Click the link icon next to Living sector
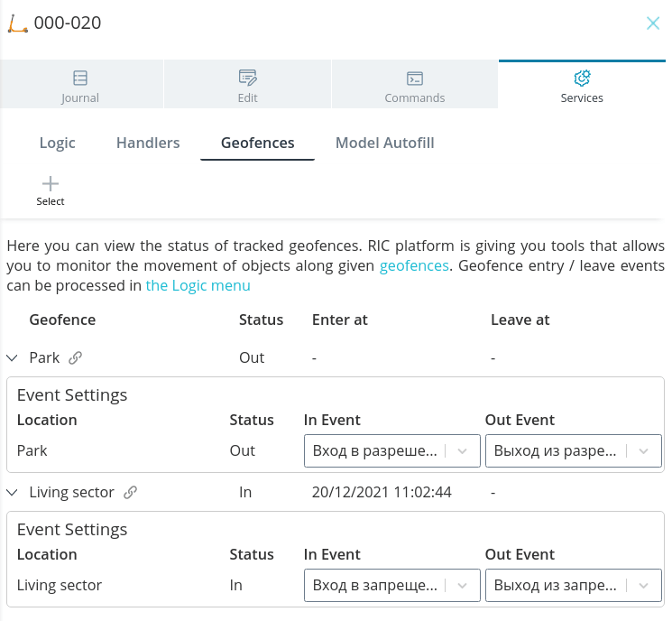Screen dimensions: 672x621 click(x=130, y=492)
